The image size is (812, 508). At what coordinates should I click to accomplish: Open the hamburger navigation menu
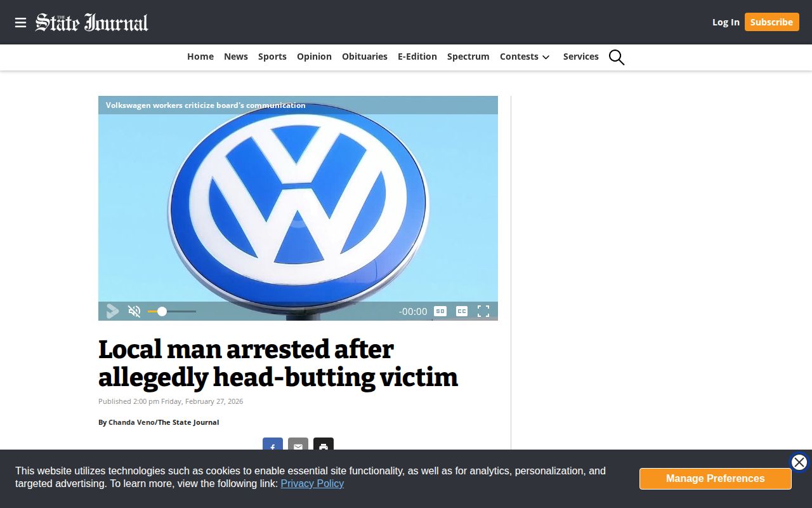20,23
